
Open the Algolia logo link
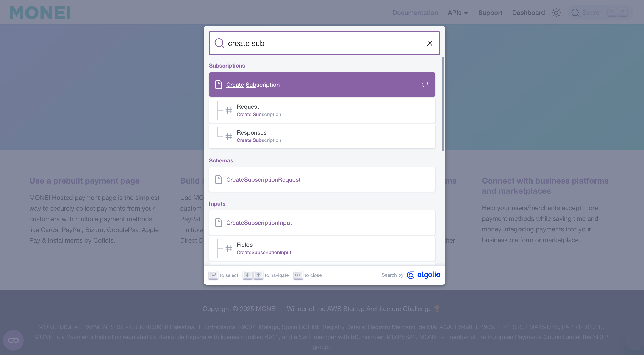(424, 275)
